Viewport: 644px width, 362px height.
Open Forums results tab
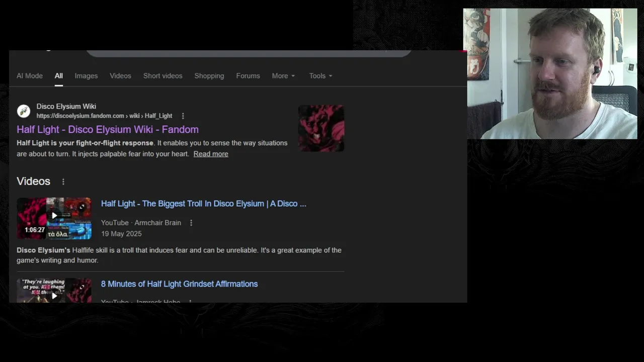point(248,76)
